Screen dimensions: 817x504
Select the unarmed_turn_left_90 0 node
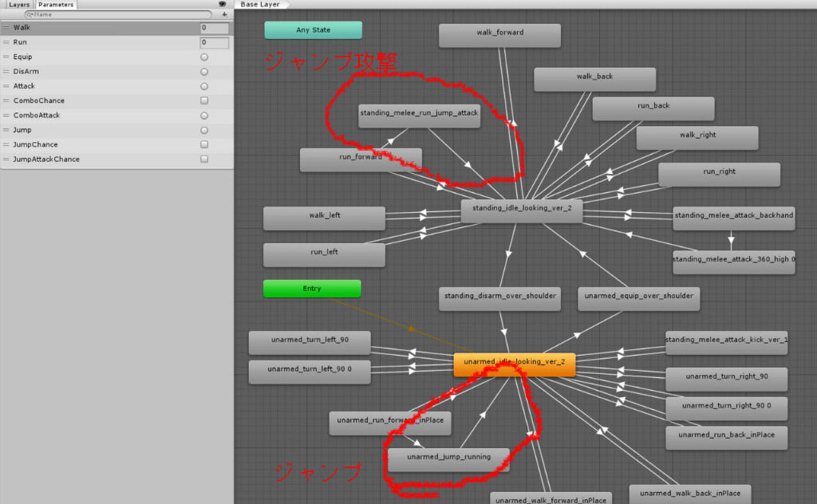point(310,372)
